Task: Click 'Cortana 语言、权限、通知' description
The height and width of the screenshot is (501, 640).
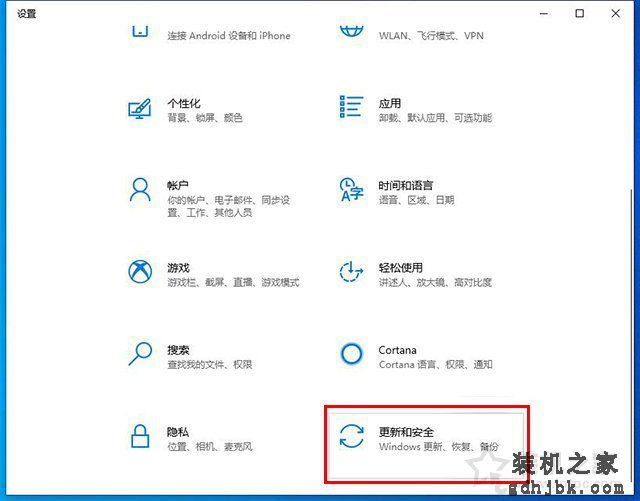Action: click(436, 364)
